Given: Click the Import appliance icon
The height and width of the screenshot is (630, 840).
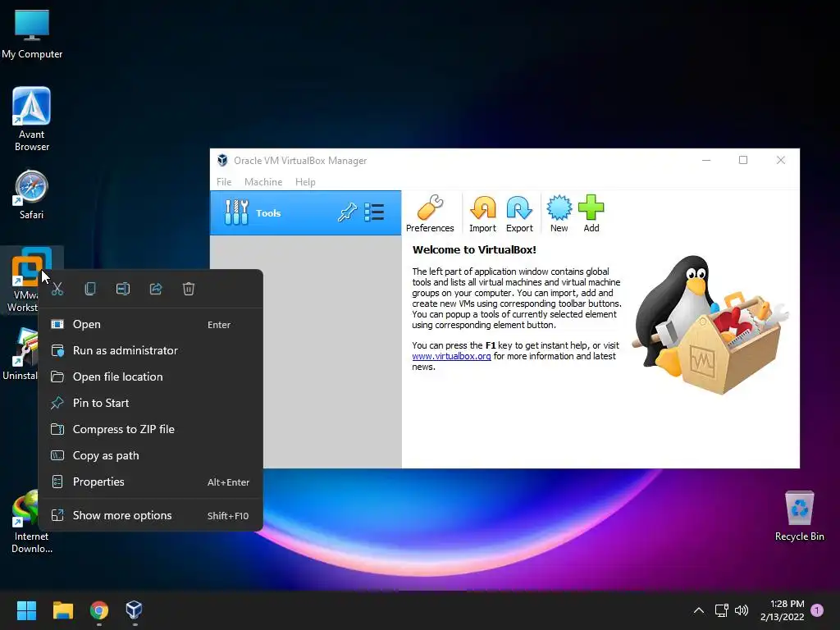Looking at the screenshot, I should coord(482,213).
